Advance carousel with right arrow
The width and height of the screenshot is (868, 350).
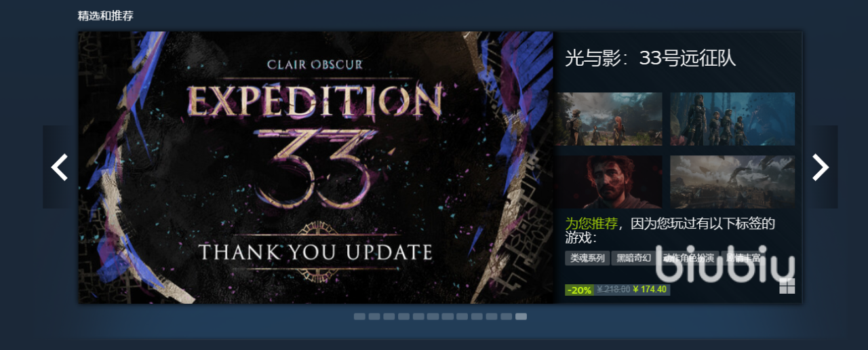pos(821,167)
